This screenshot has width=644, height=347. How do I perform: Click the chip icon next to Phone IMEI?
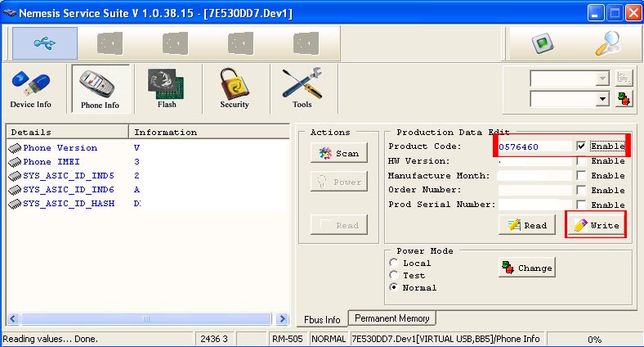15,162
